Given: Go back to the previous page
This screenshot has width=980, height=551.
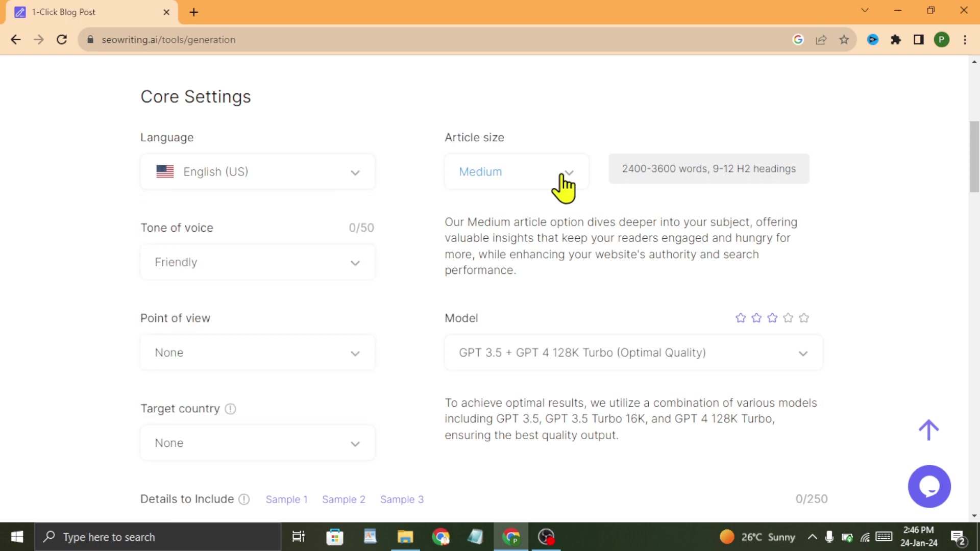Looking at the screenshot, I should [16, 40].
